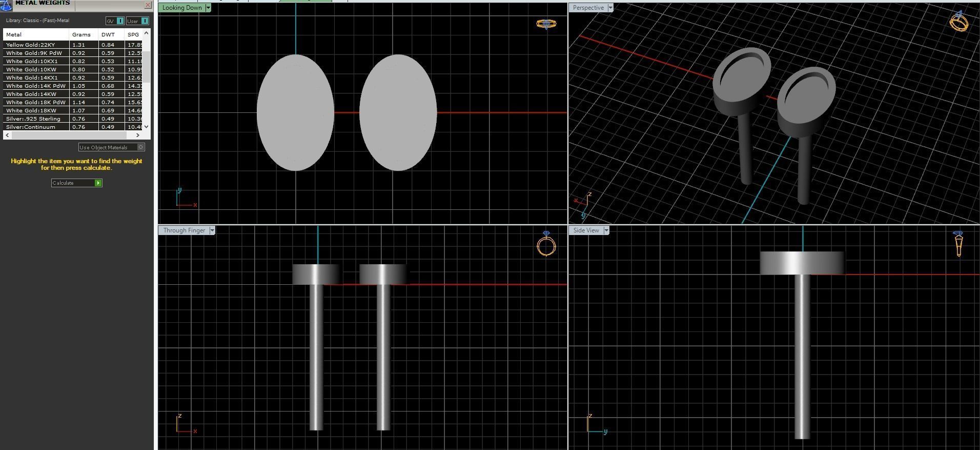The width and height of the screenshot is (980, 450).
Task: Open the Through Finger viewport dropdown arrow
Action: [x=212, y=230]
